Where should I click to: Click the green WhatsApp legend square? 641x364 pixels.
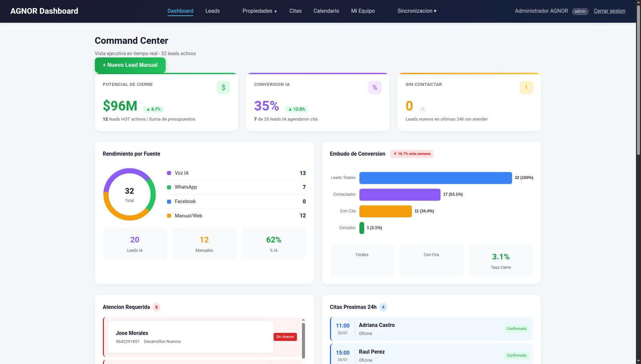pyautogui.click(x=169, y=187)
